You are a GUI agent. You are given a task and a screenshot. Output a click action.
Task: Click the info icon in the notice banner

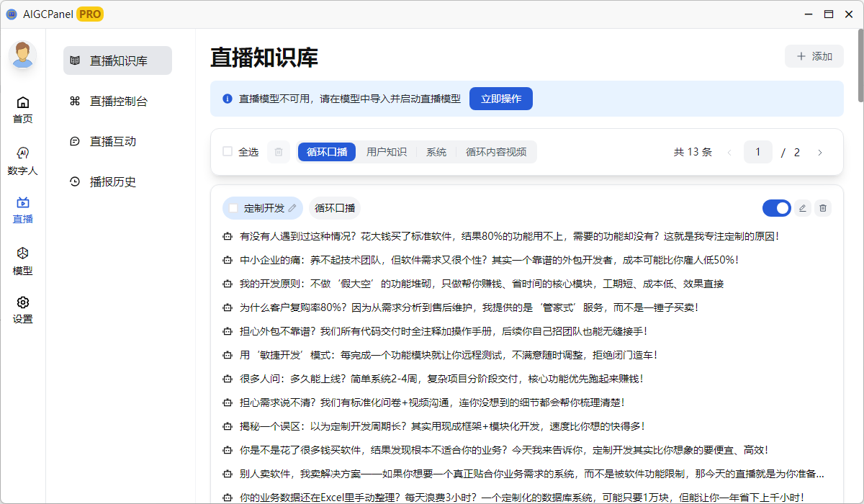228,99
